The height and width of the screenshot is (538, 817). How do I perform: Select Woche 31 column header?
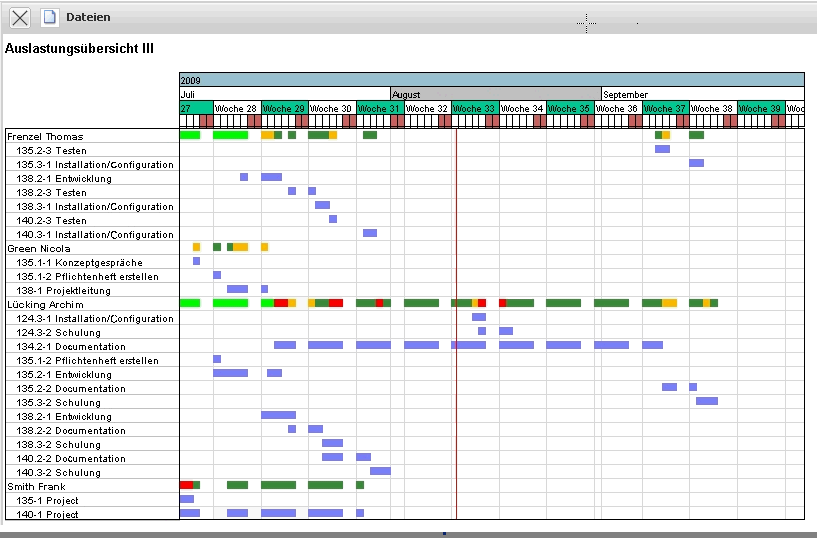[380, 108]
